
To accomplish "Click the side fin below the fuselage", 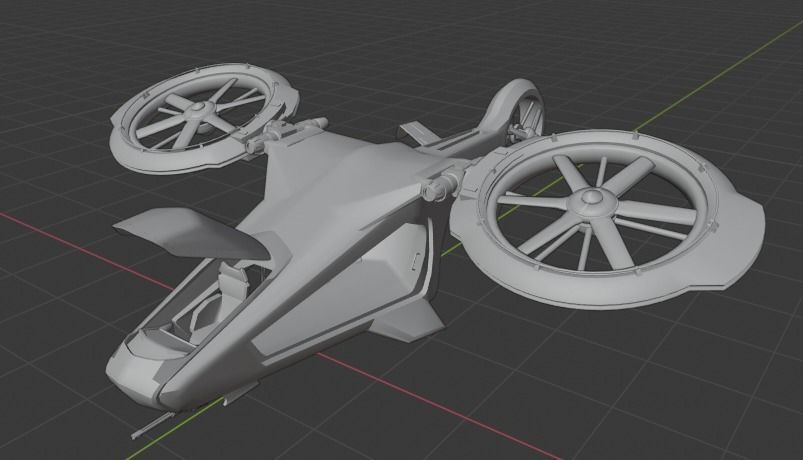I will pos(407,319).
